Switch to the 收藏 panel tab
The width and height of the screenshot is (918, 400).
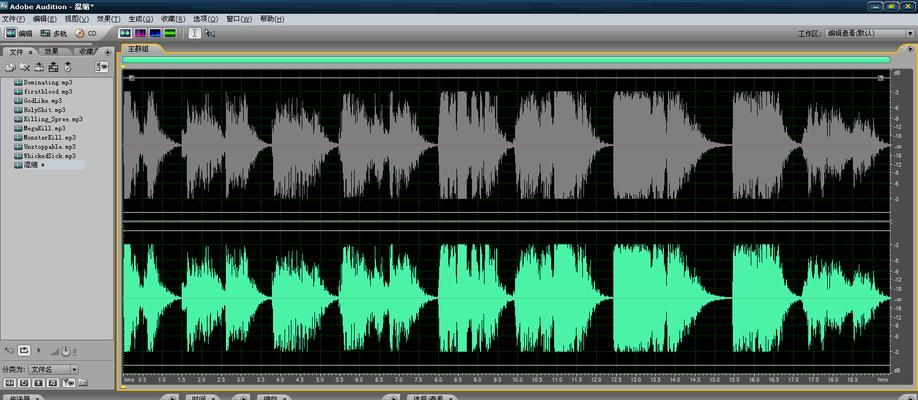pos(87,52)
